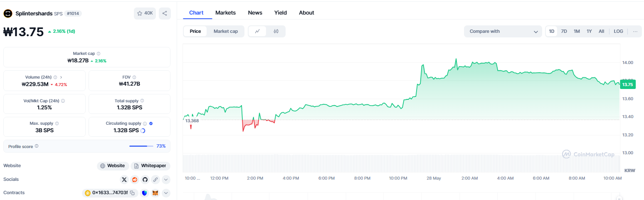The height and width of the screenshot is (200, 644).
Task: Click the BNB chain icon in contracts
Action: (x=88, y=193)
